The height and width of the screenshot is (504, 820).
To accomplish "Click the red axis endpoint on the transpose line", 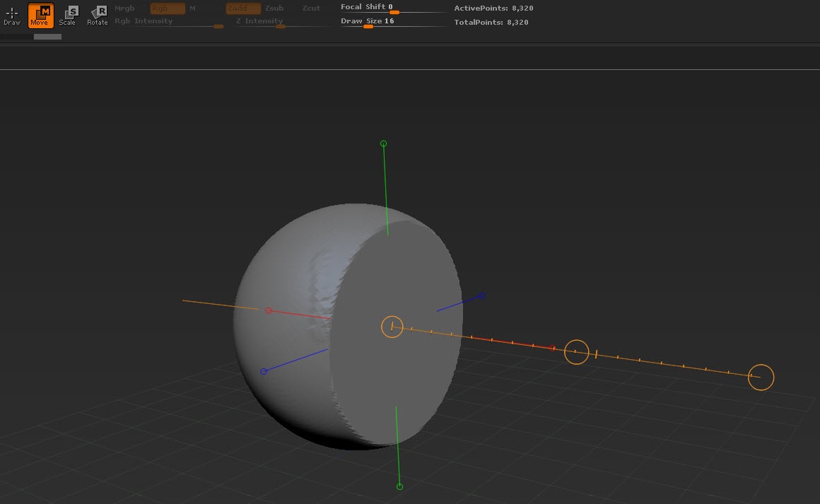I will coord(553,348).
